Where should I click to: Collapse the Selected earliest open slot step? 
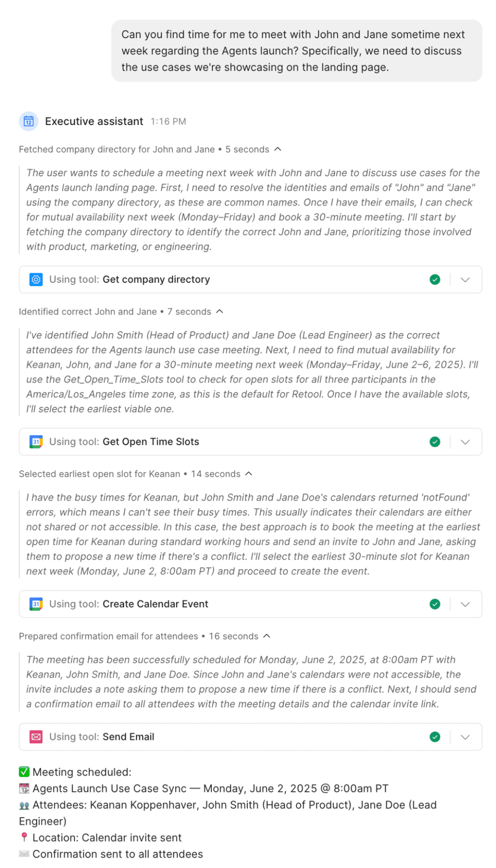(x=248, y=474)
